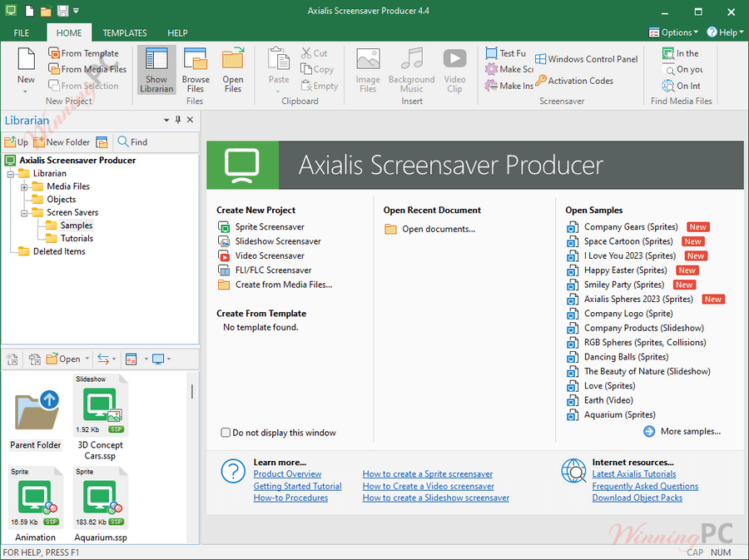Viewport: 749px width, 560px height.
Task: Open the FILE menu tab
Action: (x=22, y=33)
